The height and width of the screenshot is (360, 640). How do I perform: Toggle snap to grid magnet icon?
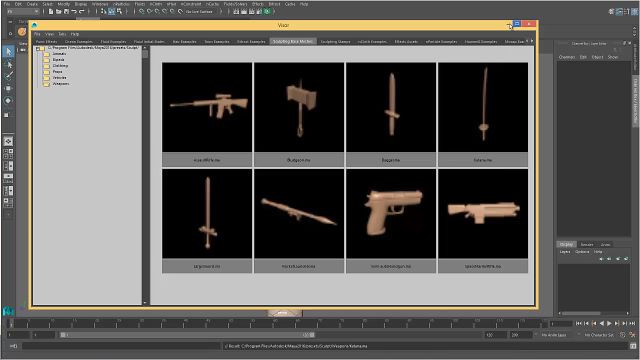tap(142, 11)
